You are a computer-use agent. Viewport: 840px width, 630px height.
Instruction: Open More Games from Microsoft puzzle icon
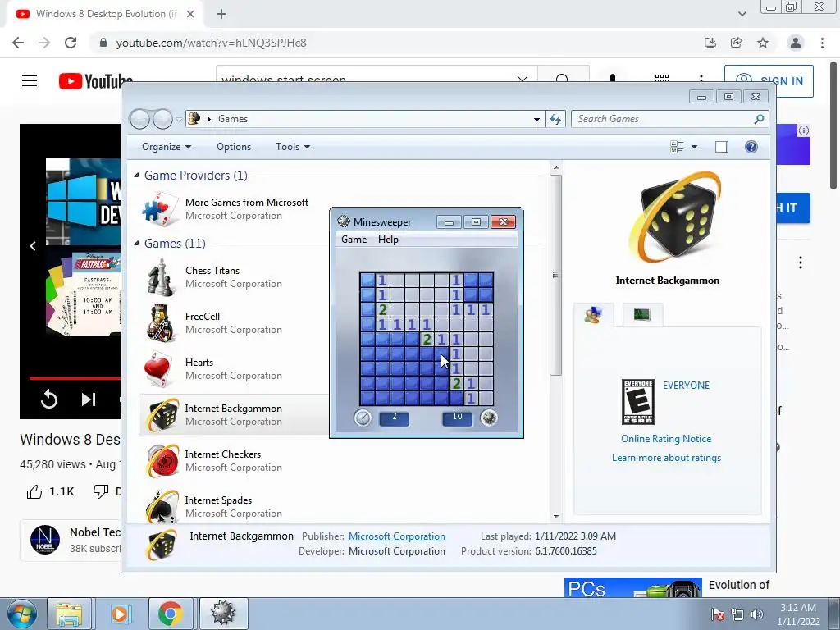pos(161,209)
